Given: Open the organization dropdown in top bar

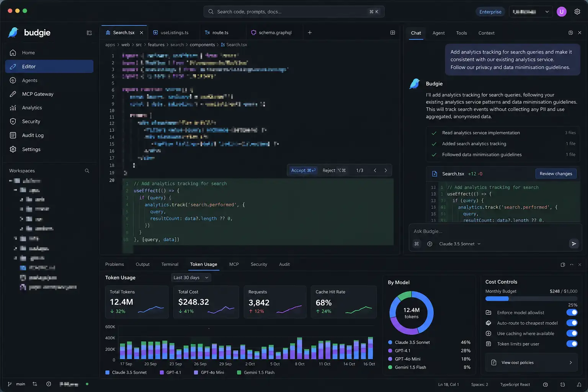Looking at the screenshot, I should tap(531, 11).
